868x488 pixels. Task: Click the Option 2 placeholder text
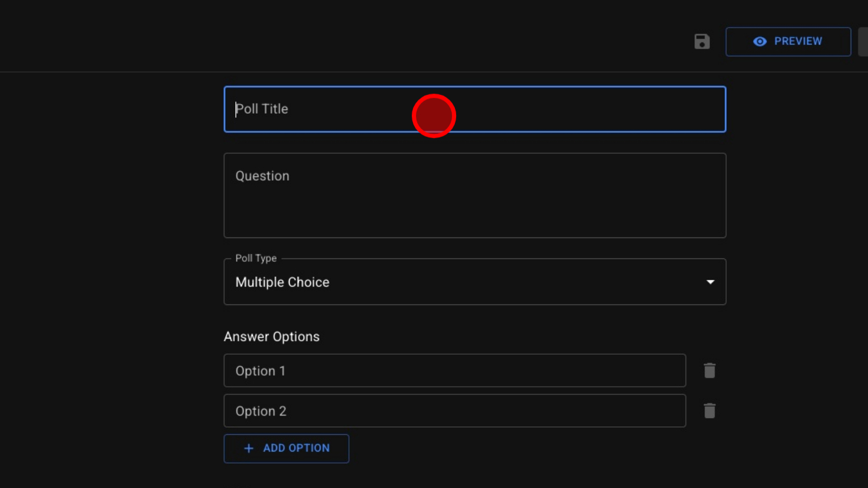pyautogui.click(x=261, y=411)
